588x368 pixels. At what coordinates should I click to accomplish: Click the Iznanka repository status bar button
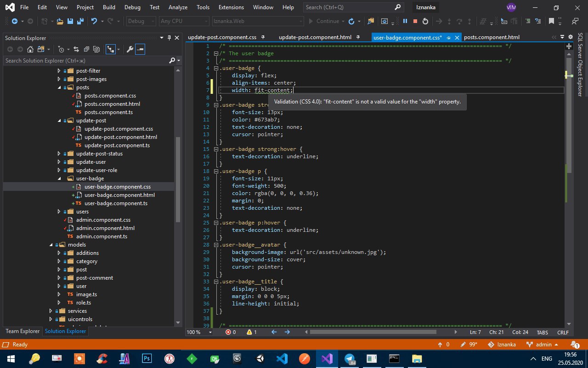(x=502, y=345)
